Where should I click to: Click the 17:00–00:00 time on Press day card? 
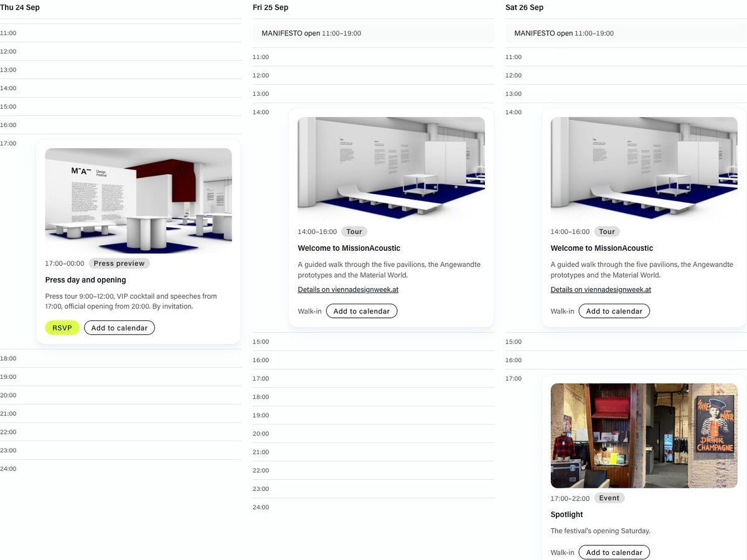click(x=64, y=263)
